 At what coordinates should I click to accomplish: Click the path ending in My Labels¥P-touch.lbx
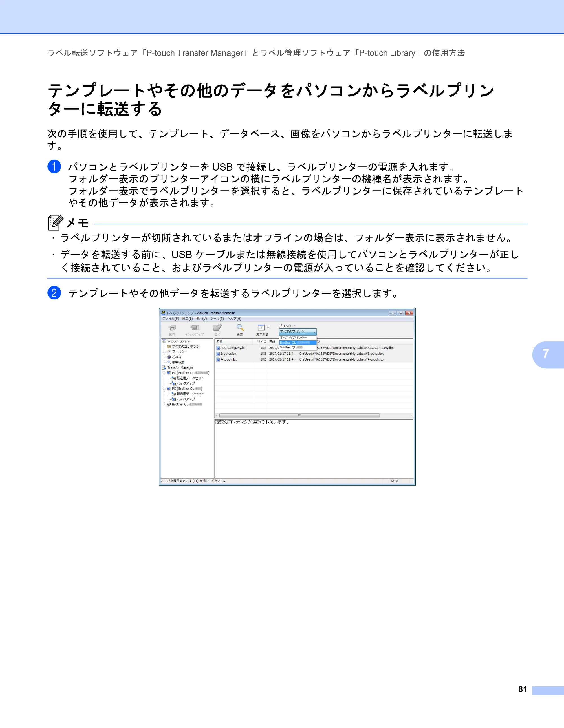[x=342, y=360]
